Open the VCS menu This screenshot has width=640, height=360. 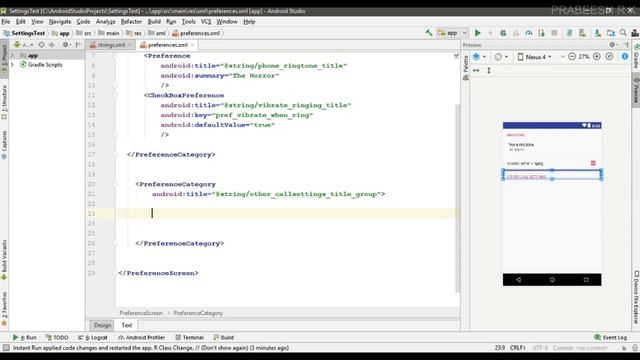(206, 22)
